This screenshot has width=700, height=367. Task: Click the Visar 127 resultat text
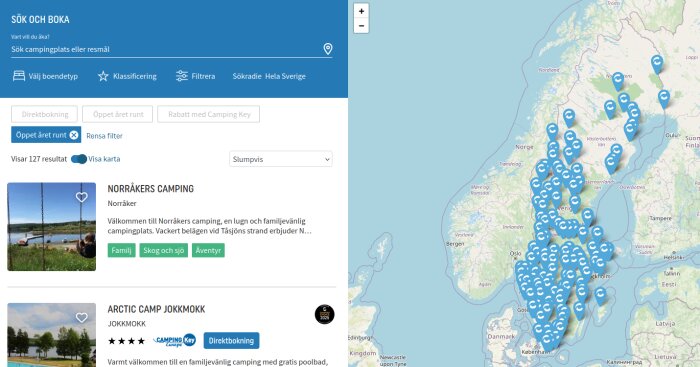[x=39, y=159]
